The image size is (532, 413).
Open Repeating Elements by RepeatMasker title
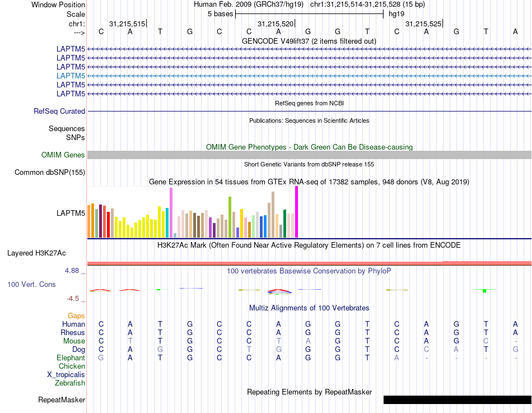310,392
